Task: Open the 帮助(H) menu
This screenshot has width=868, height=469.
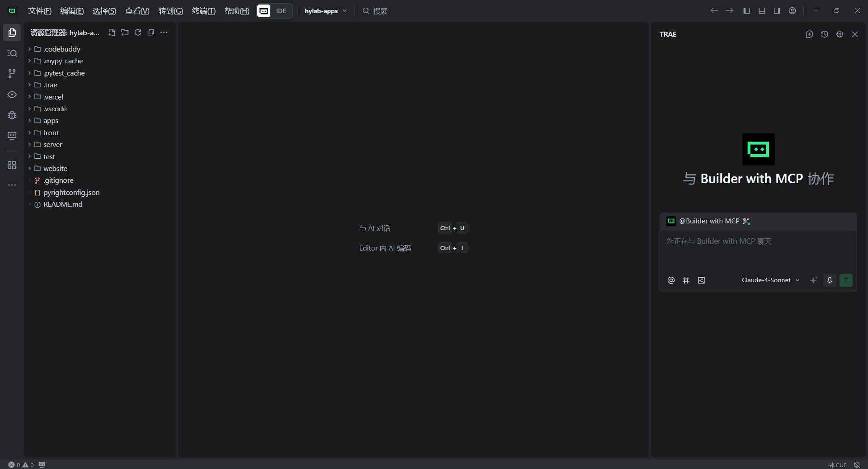Action: 237,11
